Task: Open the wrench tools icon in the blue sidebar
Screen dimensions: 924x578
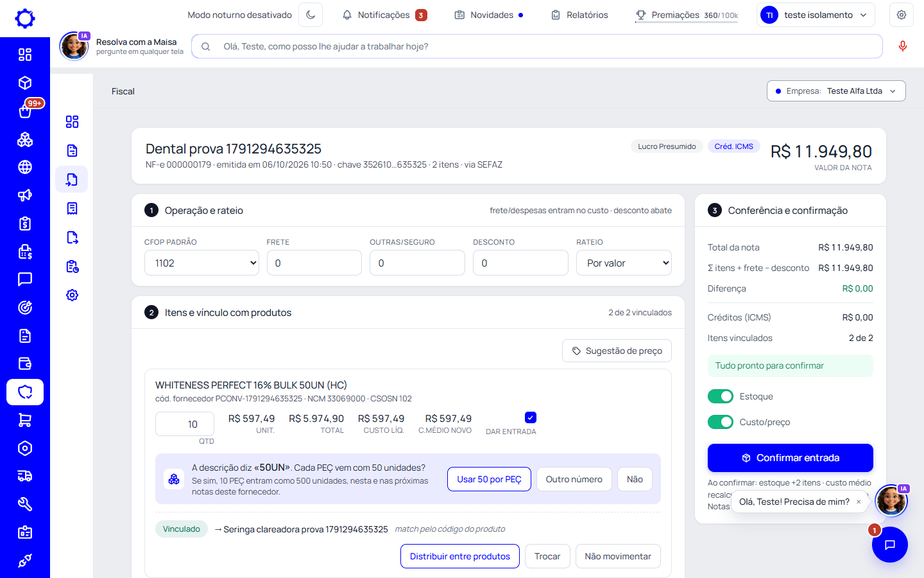Action: click(x=25, y=504)
